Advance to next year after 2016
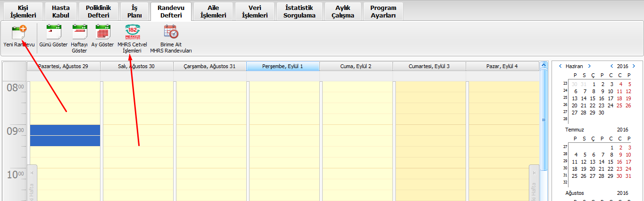 (x=634, y=66)
